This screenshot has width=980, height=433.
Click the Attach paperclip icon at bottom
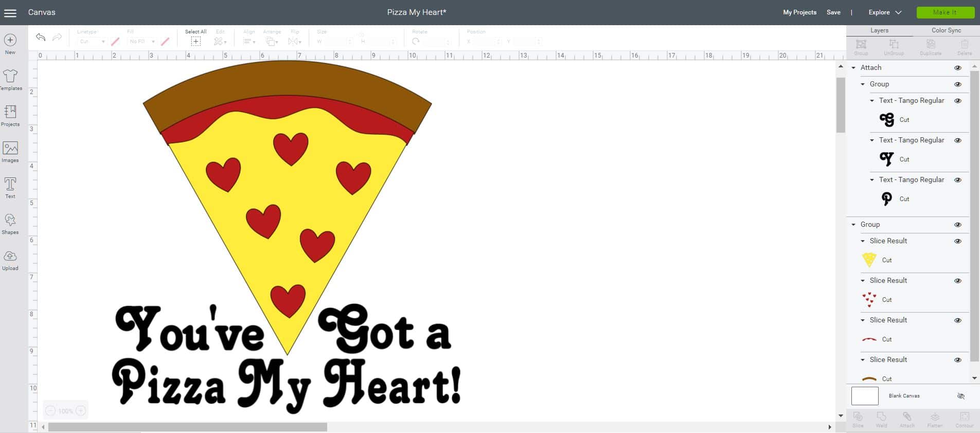click(907, 416)
